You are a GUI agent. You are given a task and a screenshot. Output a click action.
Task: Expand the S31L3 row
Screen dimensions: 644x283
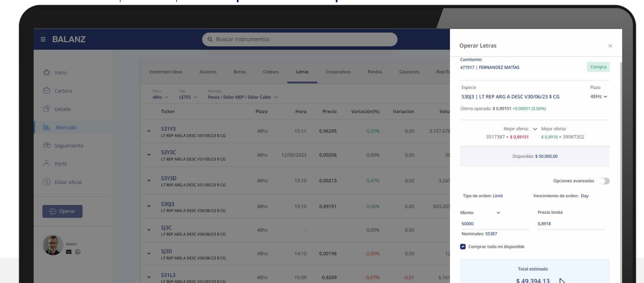pyautogui.click(x=149, y=277)
